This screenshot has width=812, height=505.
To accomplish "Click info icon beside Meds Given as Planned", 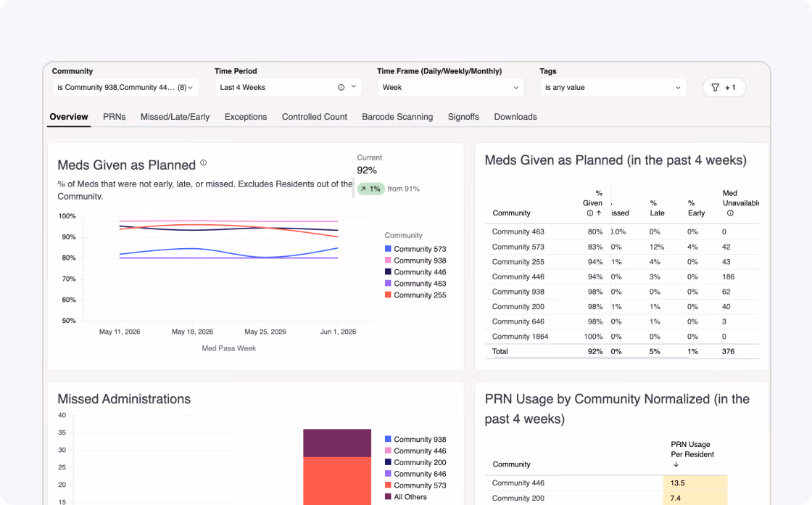I will [204, 163].
